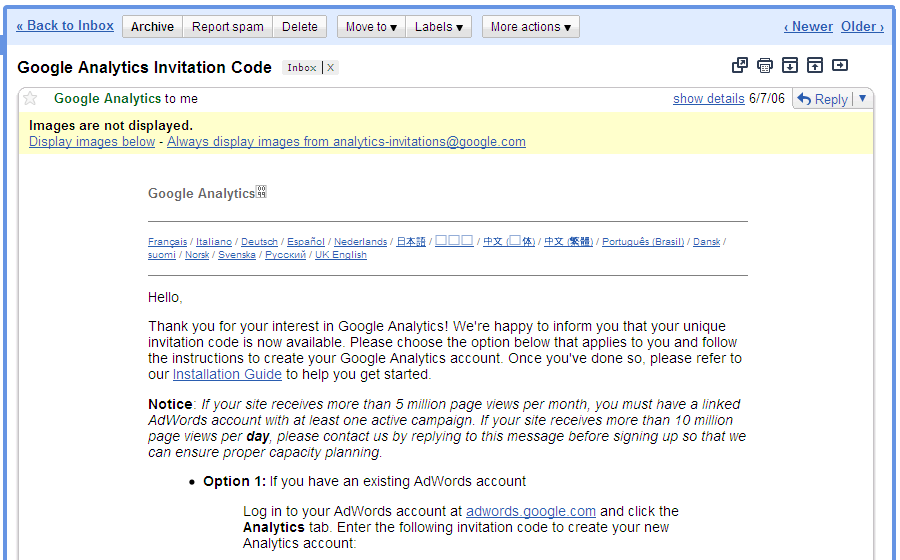Open the Русский language link
The width and height of the screenshot is (900, 560).
(285, 255)
